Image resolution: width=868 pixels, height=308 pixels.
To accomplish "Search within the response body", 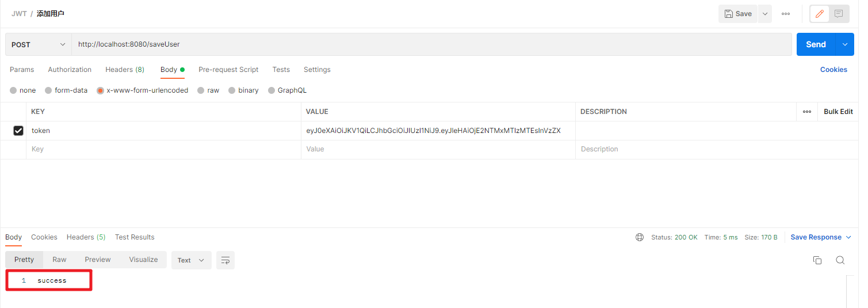I will pos(840,260).
